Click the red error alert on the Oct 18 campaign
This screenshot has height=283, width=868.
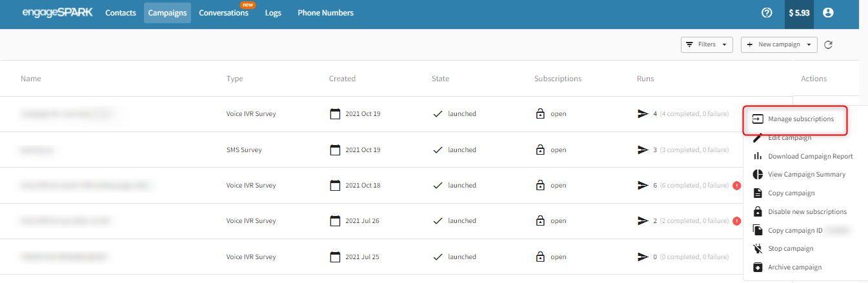point(736,186)
